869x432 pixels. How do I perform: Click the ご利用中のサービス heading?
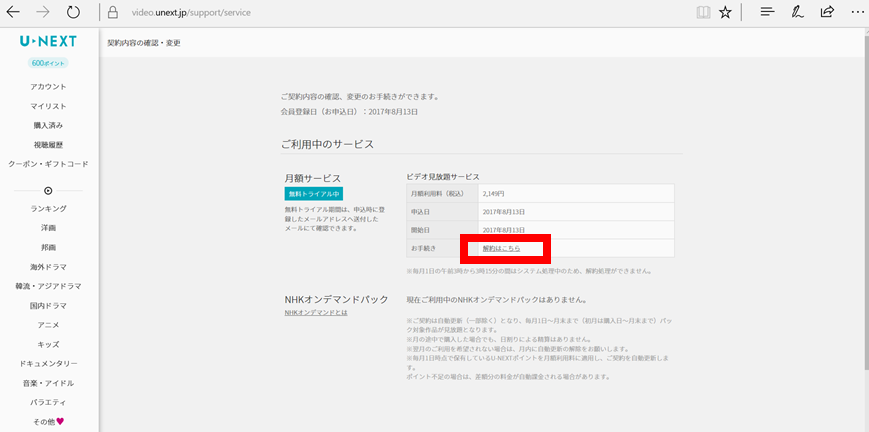coord(327,144)
